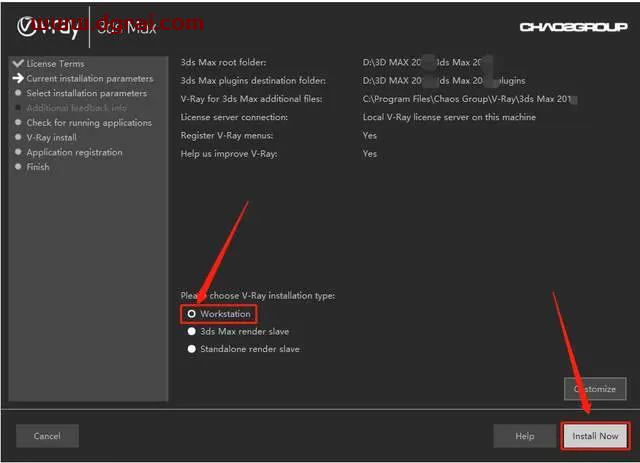Open the Customize options button
Image resolution: width=640 pixels, height=463 pixels.
pos(595,389)
